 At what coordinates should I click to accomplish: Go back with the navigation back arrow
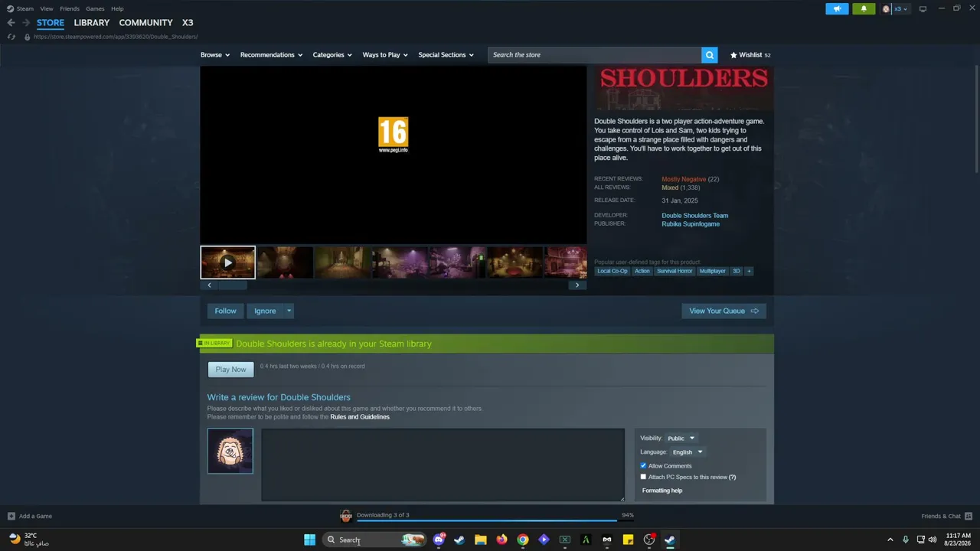coord(11,23)
